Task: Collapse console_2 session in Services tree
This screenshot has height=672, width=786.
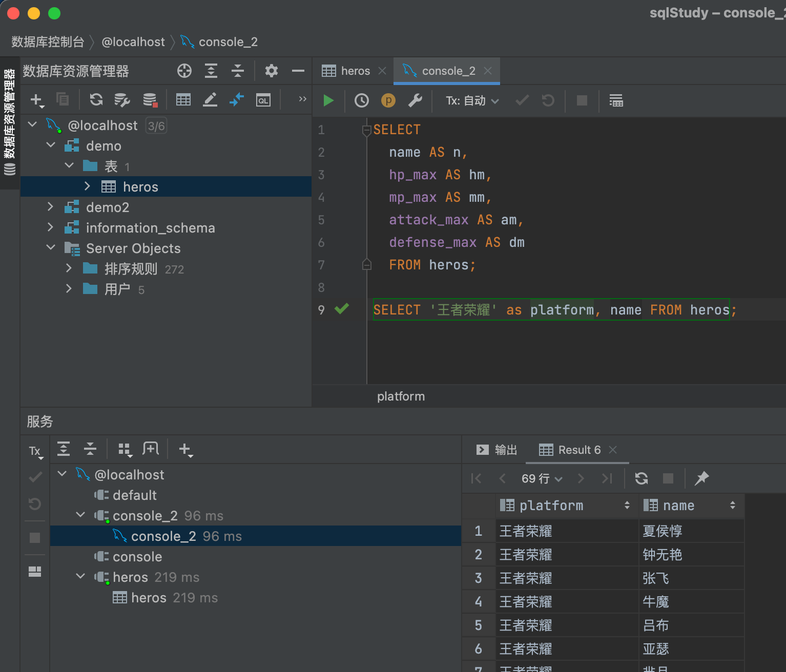Action: tap(80, 515)
